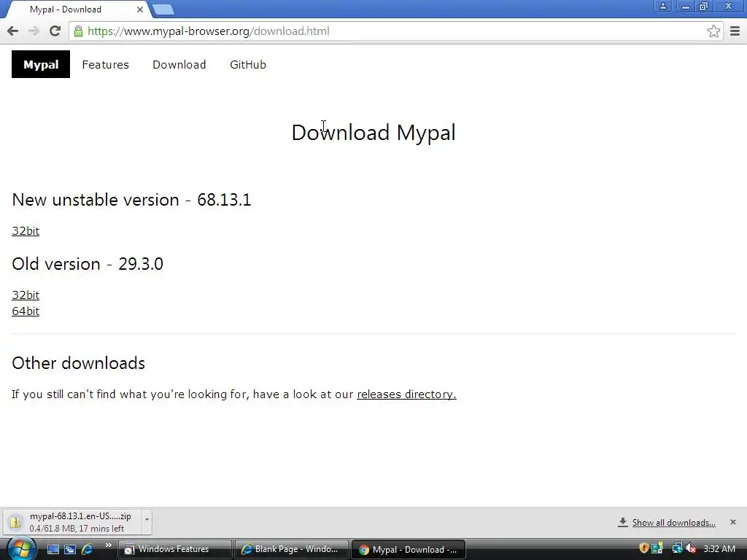747x560 pixels.
Task: Open the Chrome hamburger menu
Action: pyautogui.click(x=735, y=31)
